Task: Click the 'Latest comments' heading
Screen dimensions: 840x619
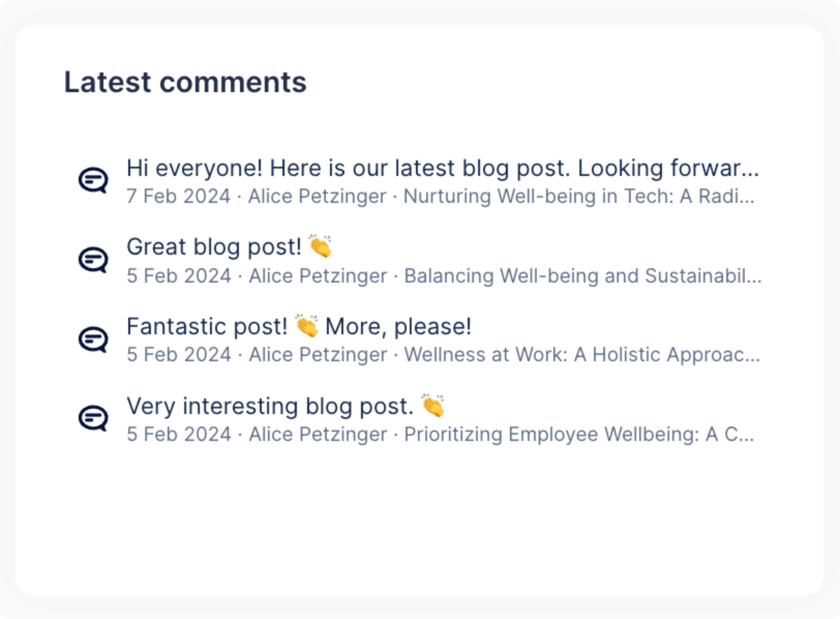Action: pos(185,81)
